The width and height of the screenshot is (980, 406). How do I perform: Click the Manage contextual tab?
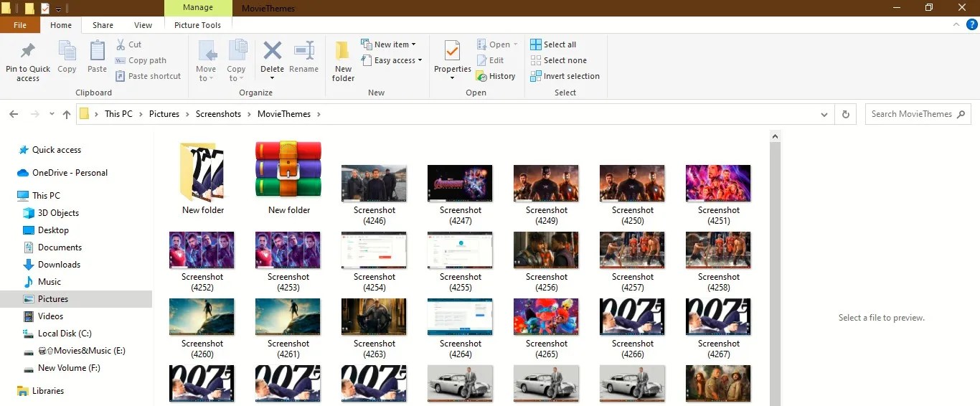198,8
